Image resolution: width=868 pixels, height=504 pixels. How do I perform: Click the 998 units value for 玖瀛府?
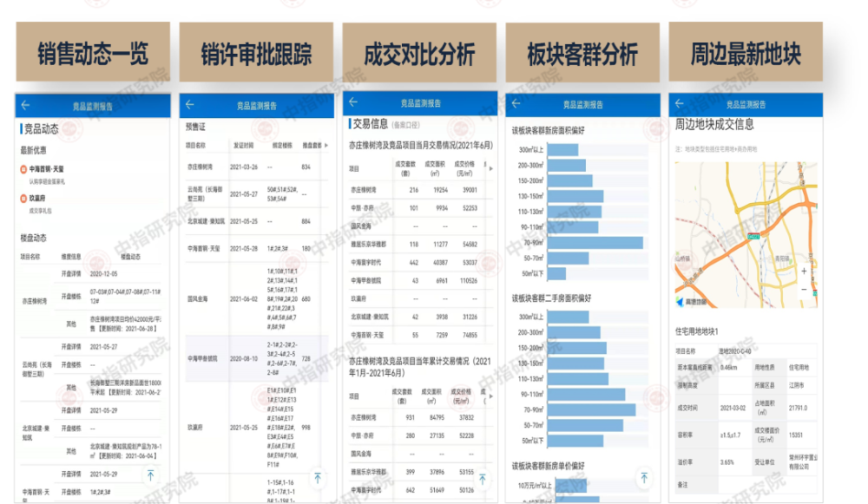(306, 428)
